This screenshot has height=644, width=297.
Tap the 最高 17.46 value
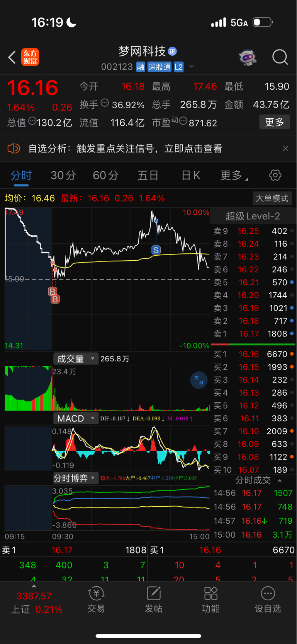tap(205, 86)
